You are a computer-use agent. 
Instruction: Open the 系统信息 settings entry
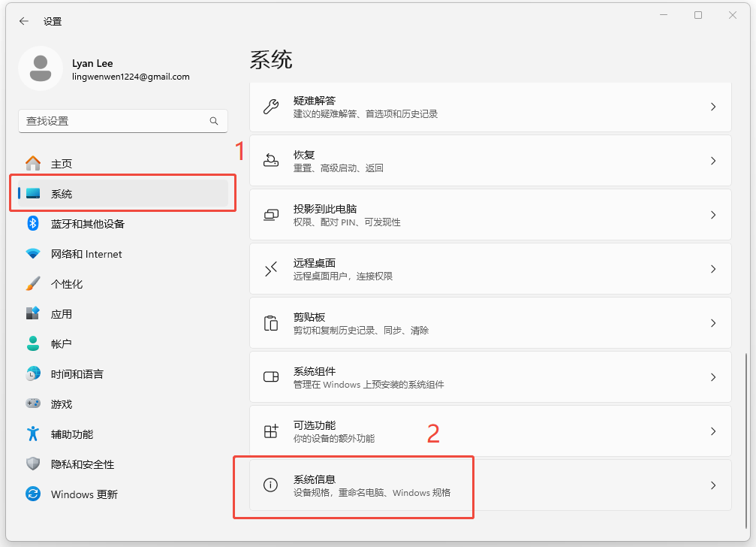pos(489,485)
